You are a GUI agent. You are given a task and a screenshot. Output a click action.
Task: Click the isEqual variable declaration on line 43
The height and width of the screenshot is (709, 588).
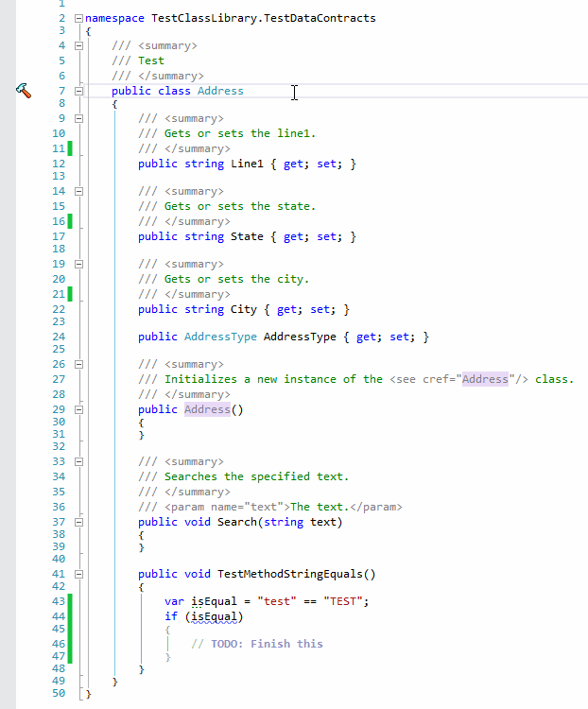pos(214,601)
